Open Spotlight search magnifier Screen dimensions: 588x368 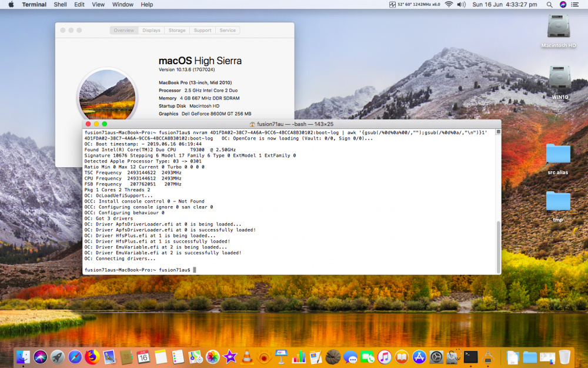tap(549, 5)
